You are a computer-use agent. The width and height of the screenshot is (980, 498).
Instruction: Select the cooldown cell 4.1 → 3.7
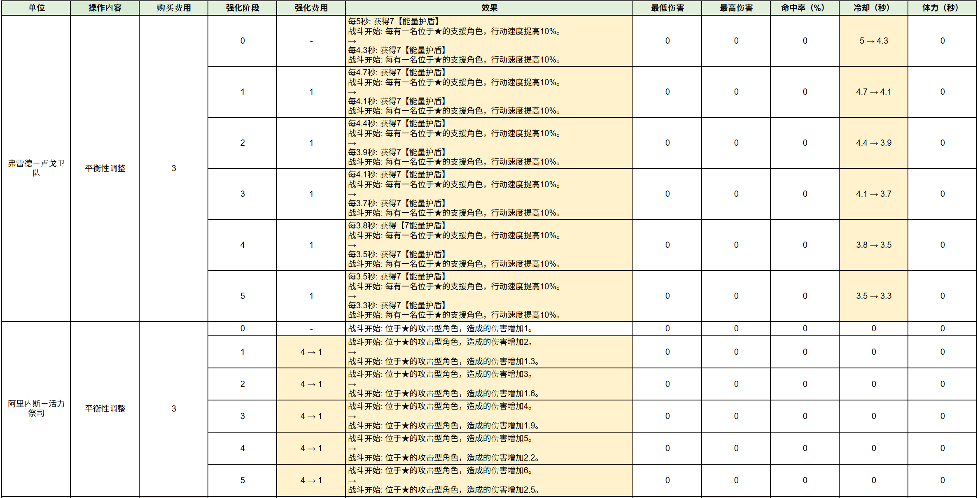[874, 194]
